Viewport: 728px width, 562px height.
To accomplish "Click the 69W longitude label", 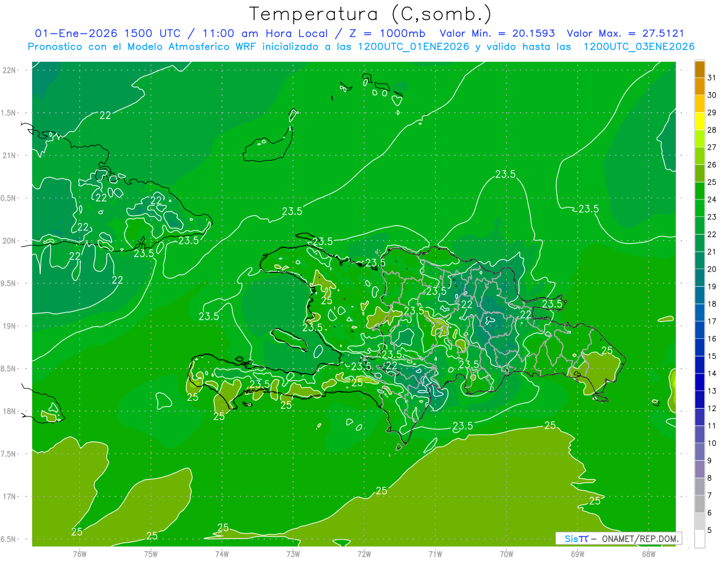I will pos(578,554).
